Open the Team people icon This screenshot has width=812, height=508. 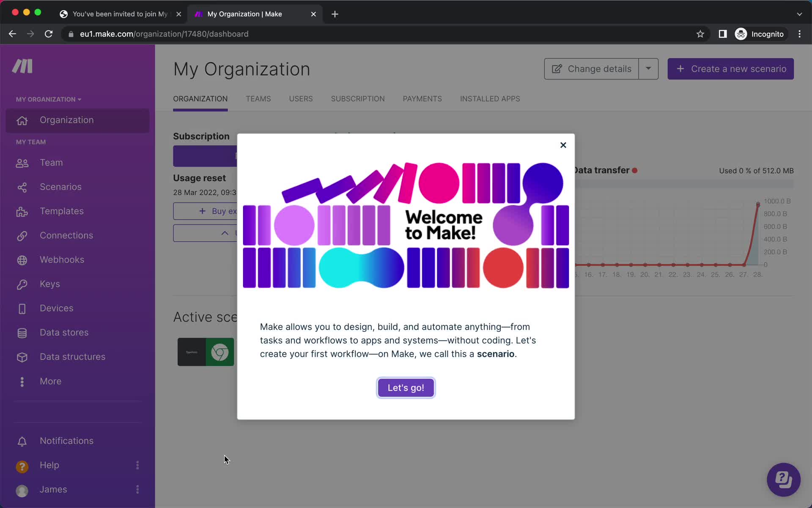click(x=22, y=163)
